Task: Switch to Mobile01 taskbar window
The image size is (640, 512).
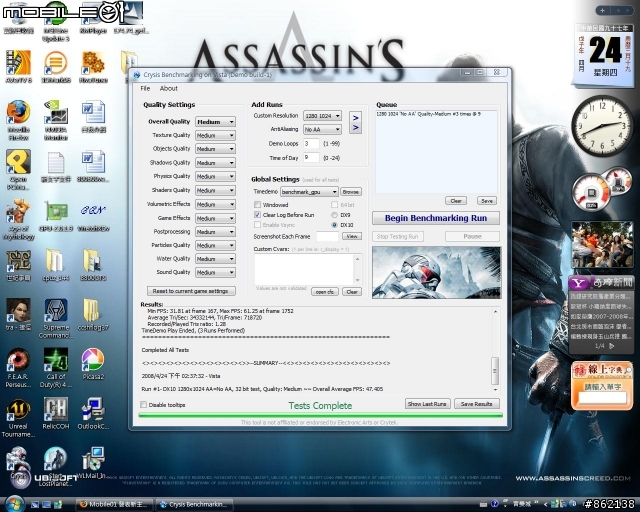Action: pos(115,505)
